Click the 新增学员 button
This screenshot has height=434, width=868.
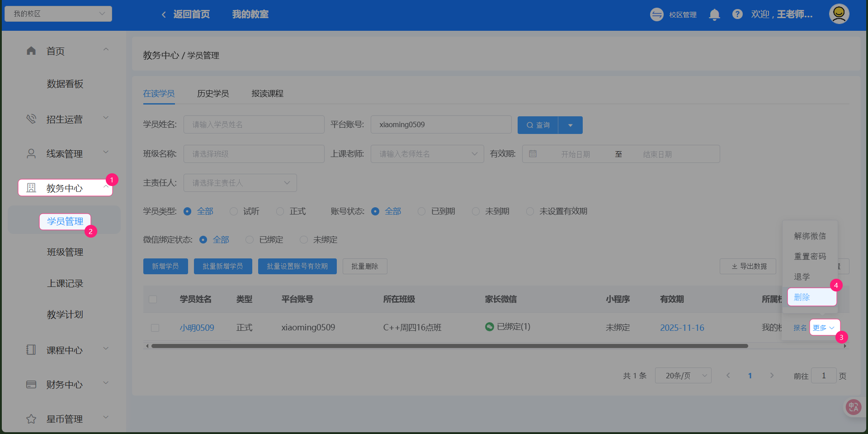pos(165,267)
